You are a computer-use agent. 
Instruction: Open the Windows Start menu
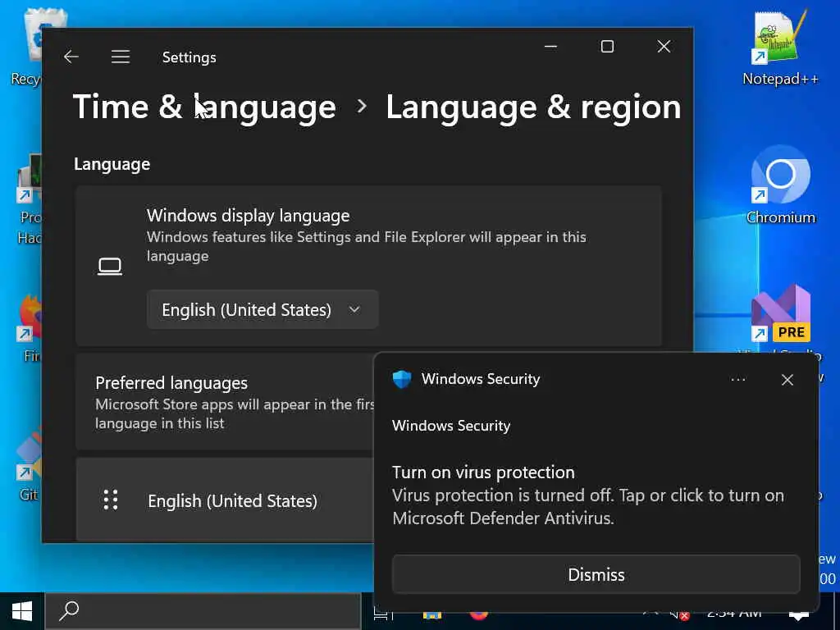(22, 611)
